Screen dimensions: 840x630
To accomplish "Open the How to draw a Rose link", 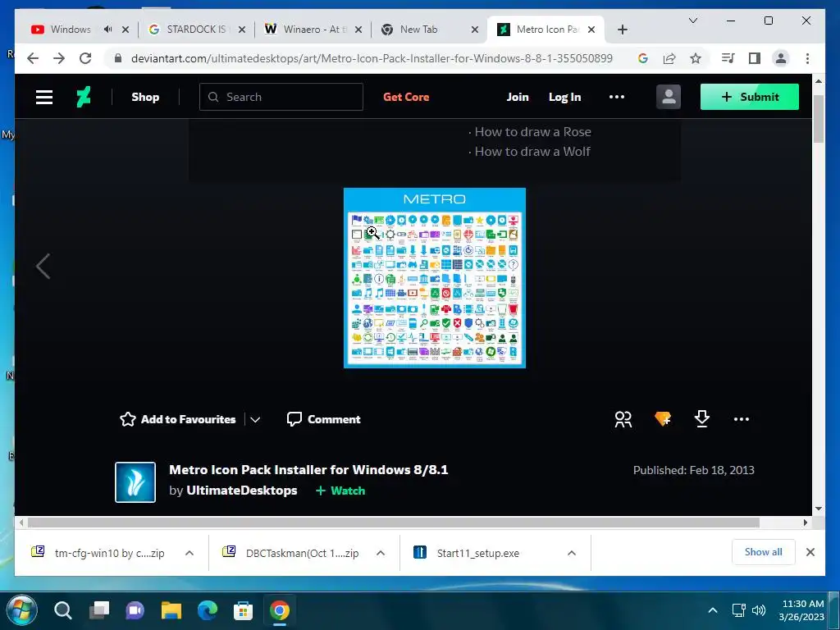I will pyautogui.click(x=533, y=132).
